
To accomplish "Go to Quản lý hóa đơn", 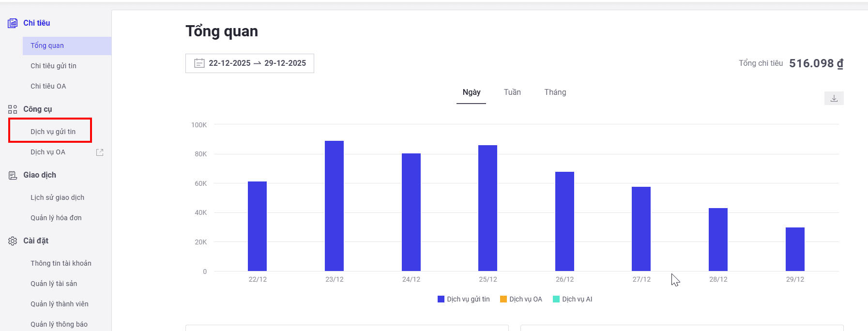I will click(x=56, y=218).
